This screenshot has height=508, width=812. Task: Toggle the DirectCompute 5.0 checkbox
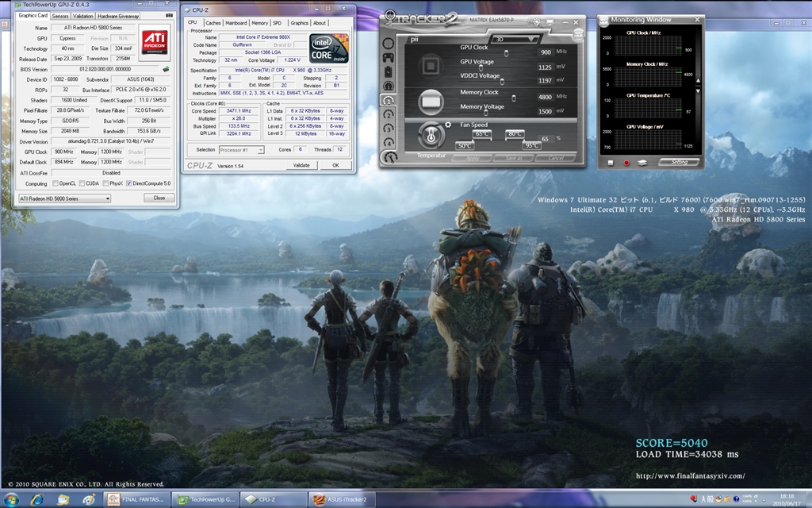(129, 183)
